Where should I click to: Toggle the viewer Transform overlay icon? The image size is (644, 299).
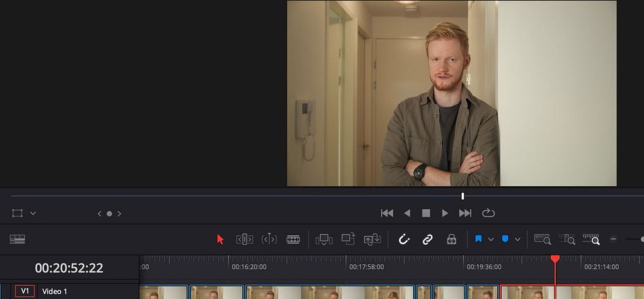[x=17, y=213]
